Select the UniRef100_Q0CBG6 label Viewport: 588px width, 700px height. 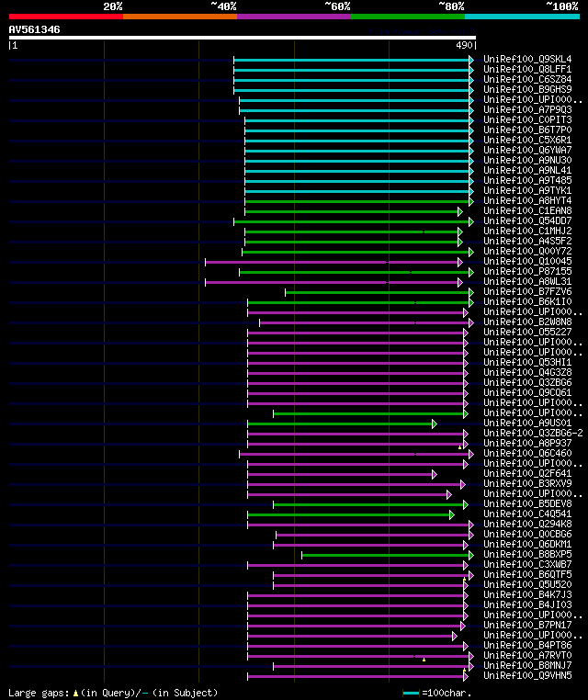(527, 534)
